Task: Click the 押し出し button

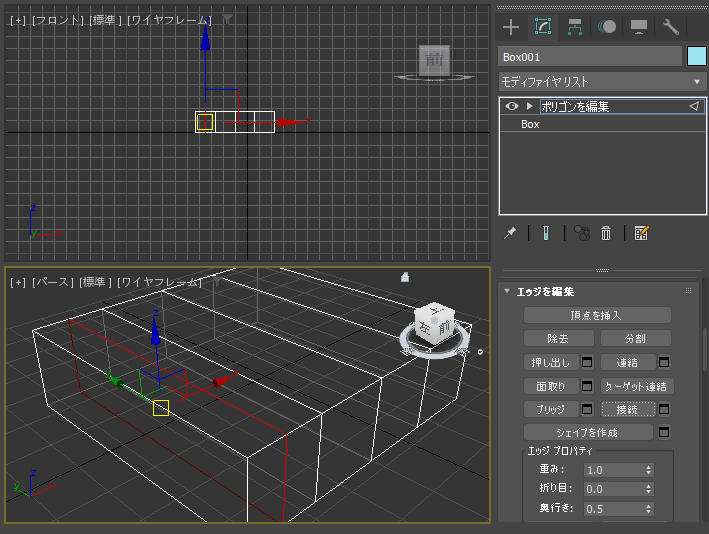Action: (x=551, y=362)
